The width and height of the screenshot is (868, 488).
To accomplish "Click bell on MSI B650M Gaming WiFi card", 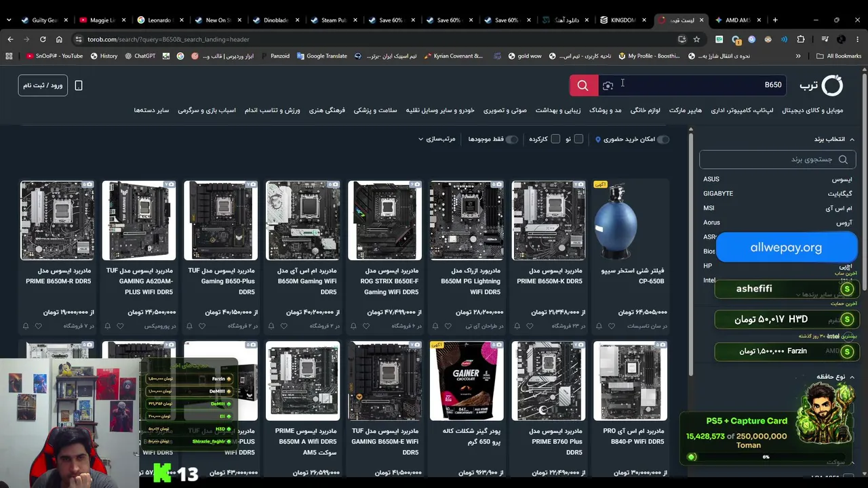I will coord(272,326).
